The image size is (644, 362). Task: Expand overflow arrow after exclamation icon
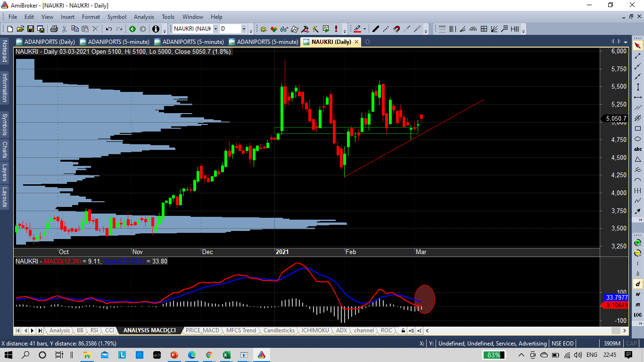345,30
